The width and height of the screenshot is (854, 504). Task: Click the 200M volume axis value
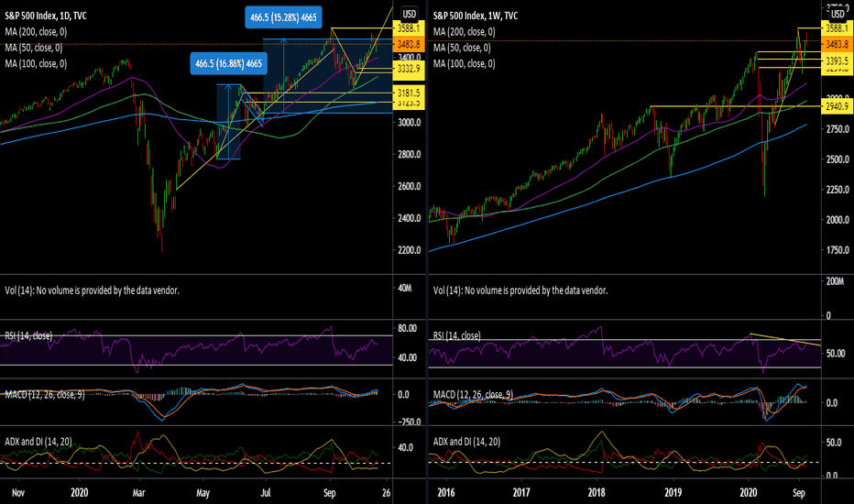835,281
